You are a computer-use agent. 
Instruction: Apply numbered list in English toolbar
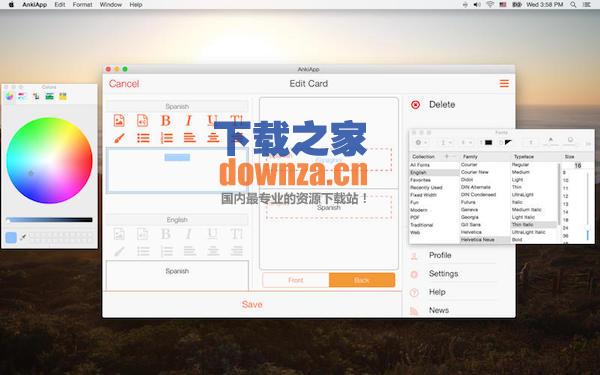[x=166, y=251]
